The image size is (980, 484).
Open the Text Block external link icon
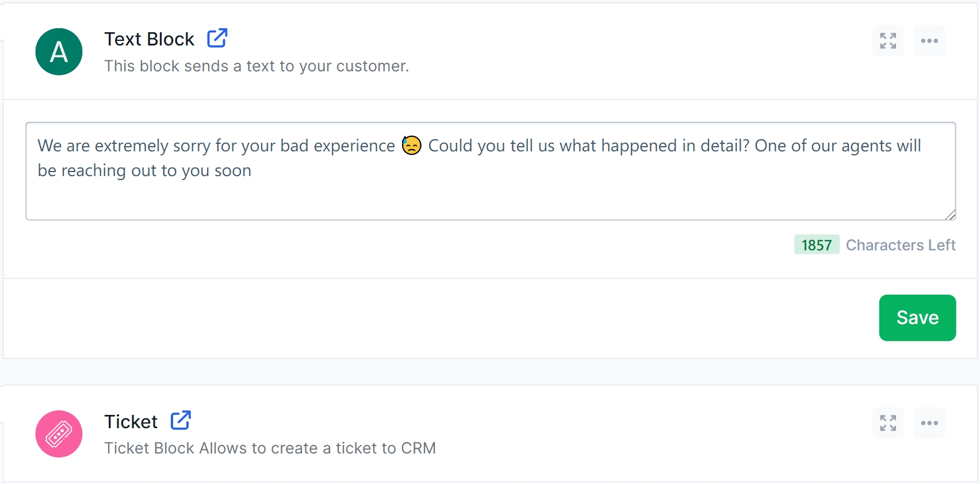[217, 39]
